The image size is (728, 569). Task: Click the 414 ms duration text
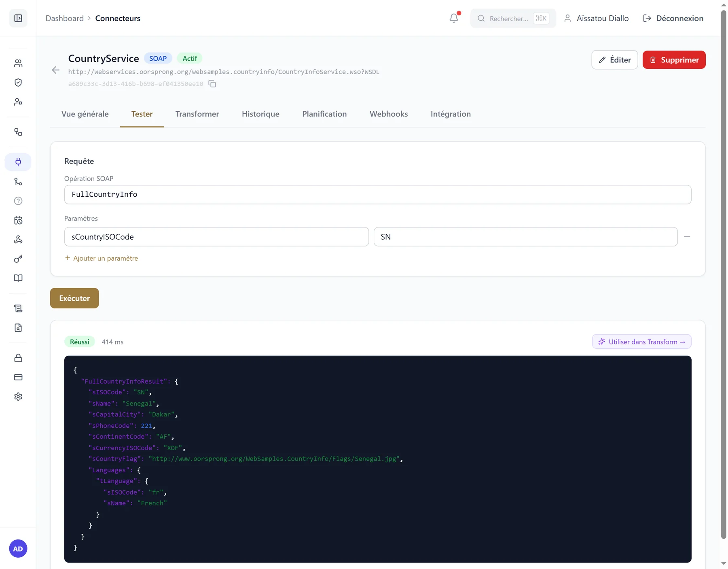pos(112,342)
